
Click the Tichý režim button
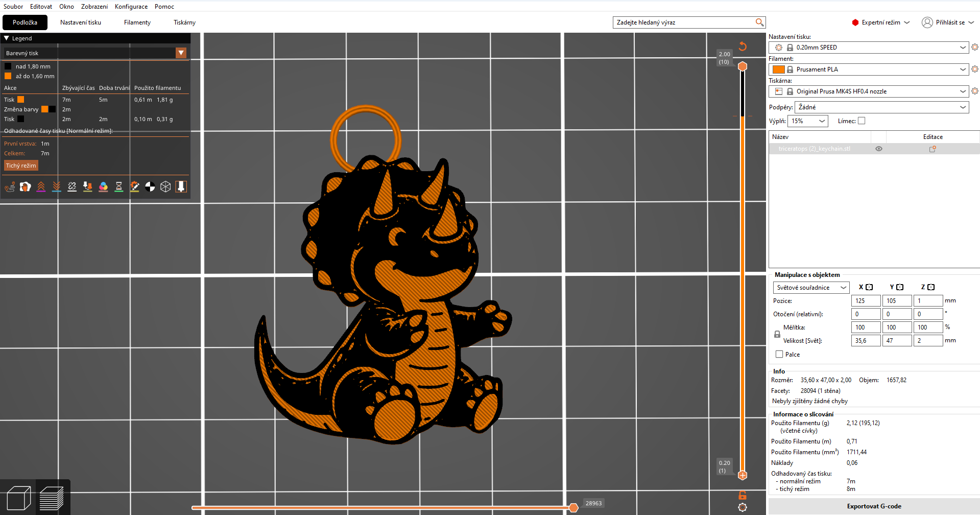(x=21, y=166)
